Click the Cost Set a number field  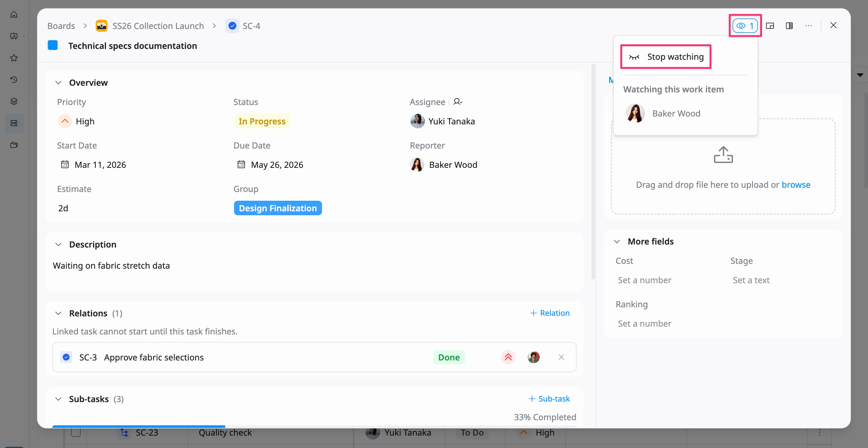[644, 280]
